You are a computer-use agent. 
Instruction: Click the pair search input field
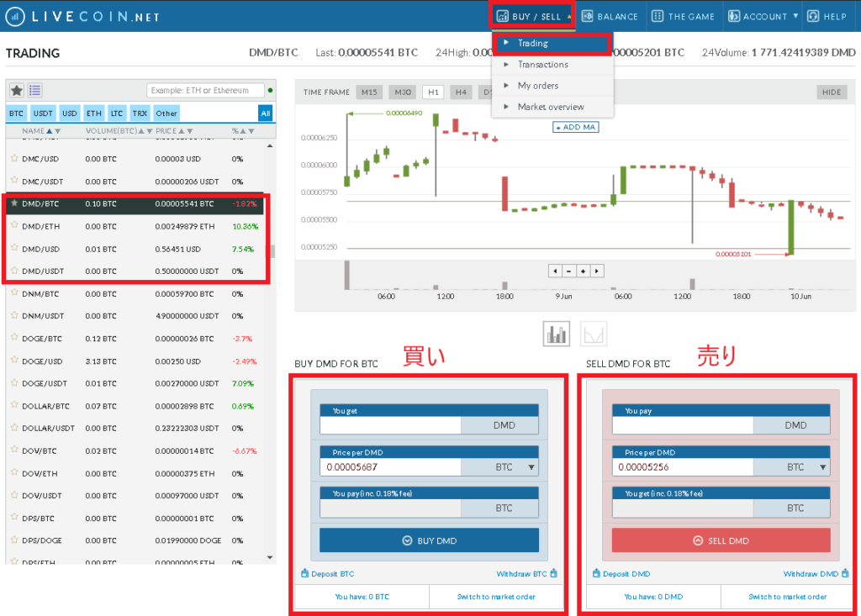[205, 91]
